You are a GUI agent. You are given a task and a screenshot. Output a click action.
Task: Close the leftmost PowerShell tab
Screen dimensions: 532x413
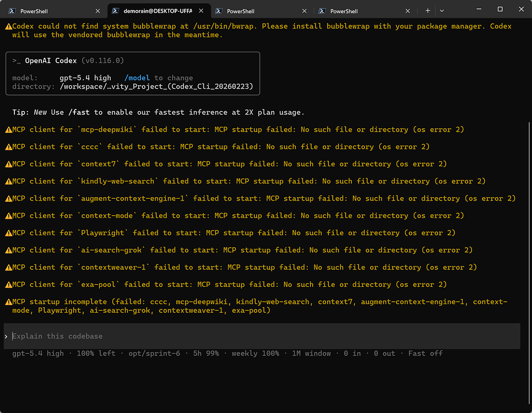point(97,11)
